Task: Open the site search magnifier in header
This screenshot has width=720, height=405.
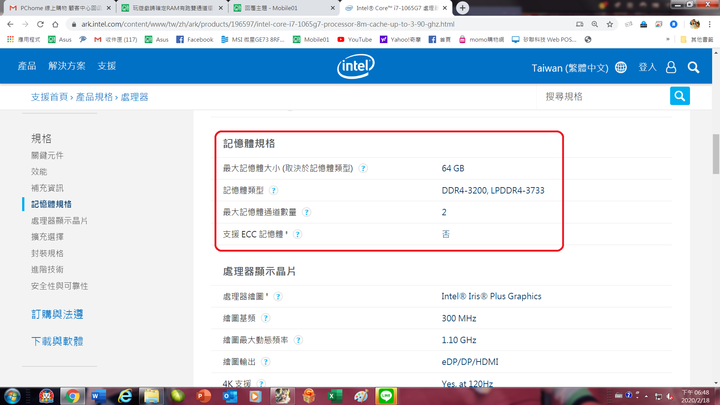Action: [693, 68]
